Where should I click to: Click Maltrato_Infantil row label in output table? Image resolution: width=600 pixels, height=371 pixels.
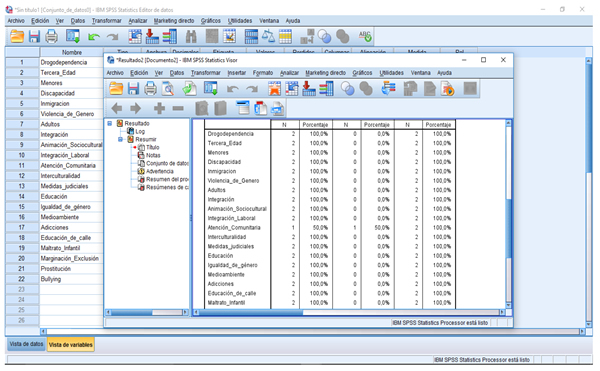226,303
